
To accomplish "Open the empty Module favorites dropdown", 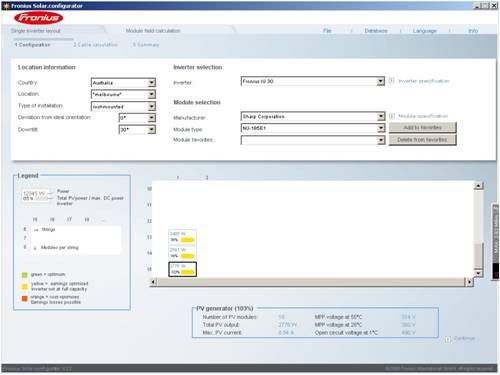I will click(x=313, y=140).
